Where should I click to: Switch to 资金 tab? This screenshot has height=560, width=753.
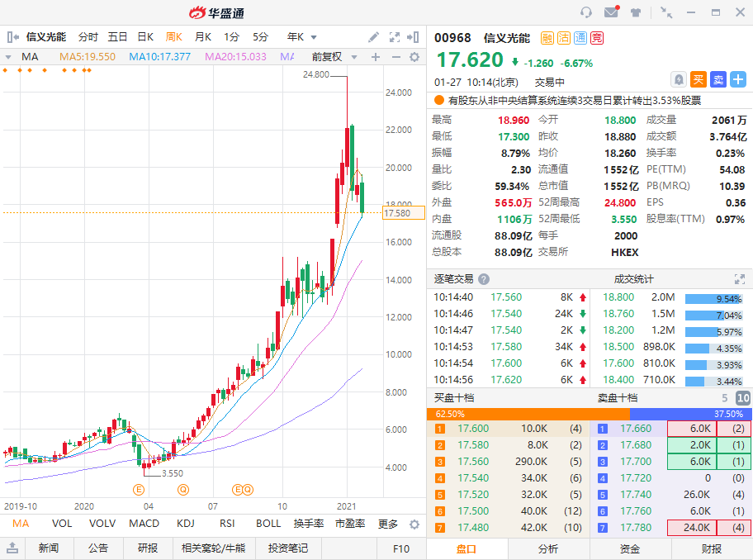[x=630, y=548]
